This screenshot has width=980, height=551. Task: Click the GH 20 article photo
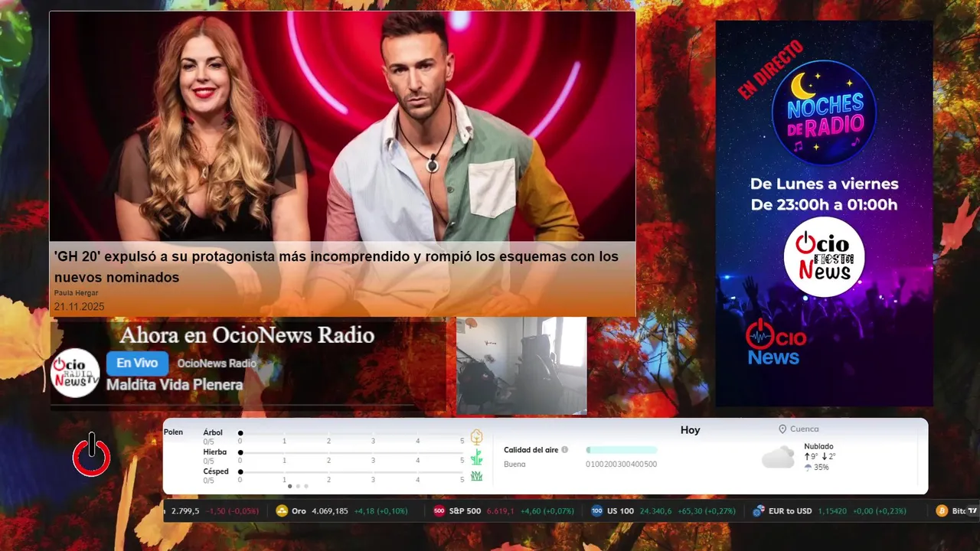pyautogui.click(x=342, y=127)
